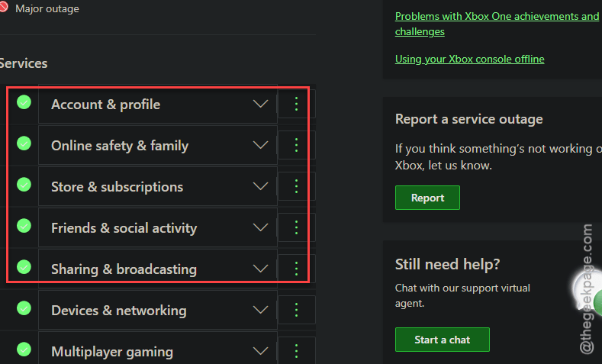Expand the Online safety & family chevron

click(x=260, y=145)
